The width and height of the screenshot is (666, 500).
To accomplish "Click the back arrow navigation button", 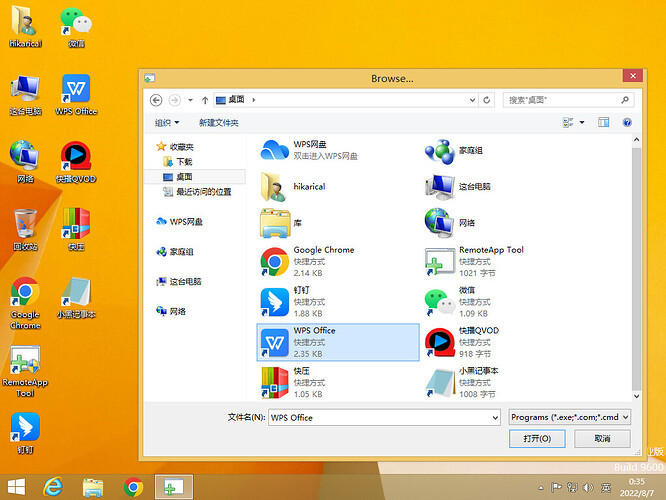I will tap(156, 100).
